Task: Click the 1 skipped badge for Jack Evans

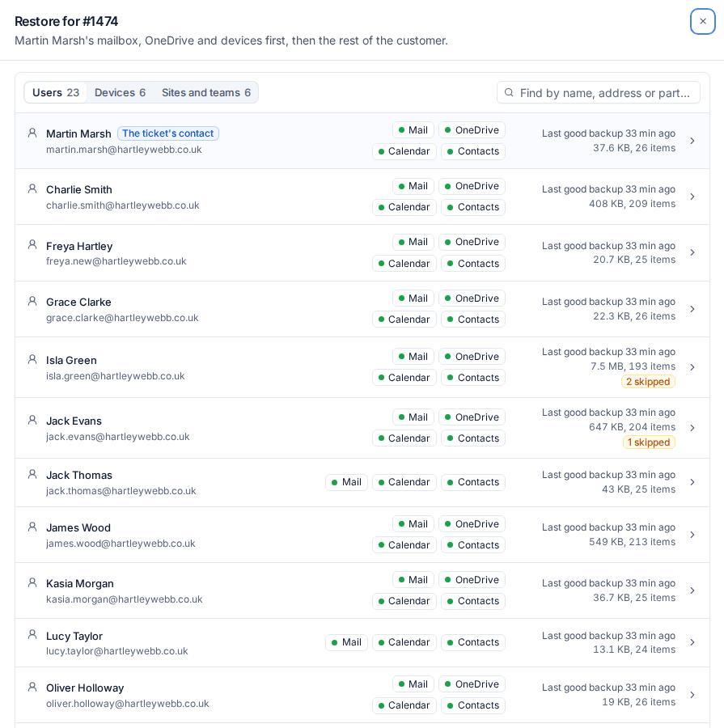Action: tap(649, 442)
